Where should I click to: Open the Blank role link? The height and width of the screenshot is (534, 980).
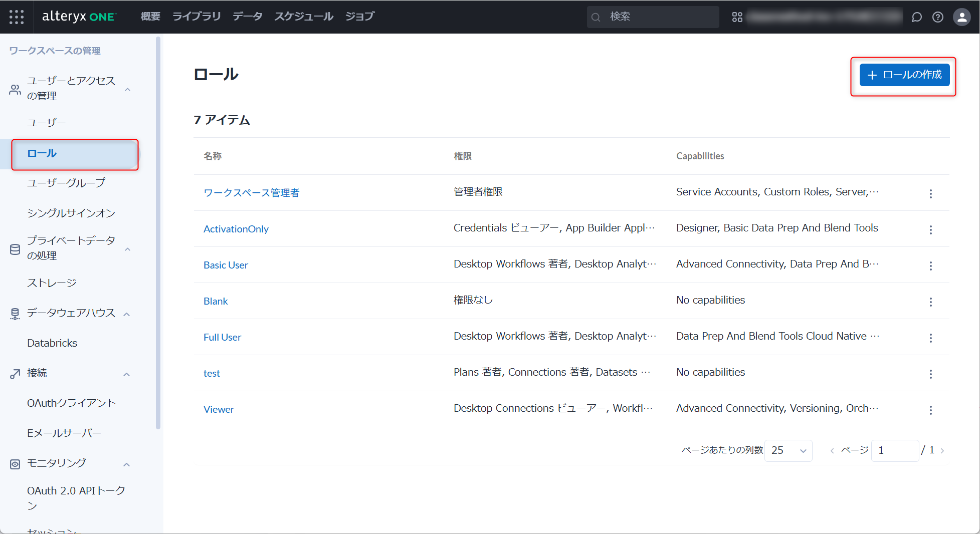(216, 301)
